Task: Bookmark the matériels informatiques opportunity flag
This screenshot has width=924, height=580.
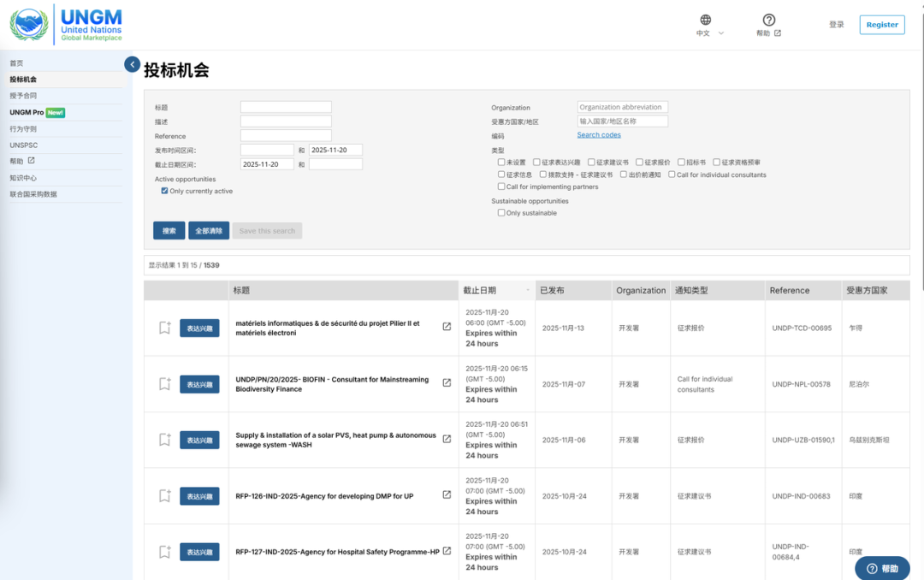Action: [x=164, y=328]
